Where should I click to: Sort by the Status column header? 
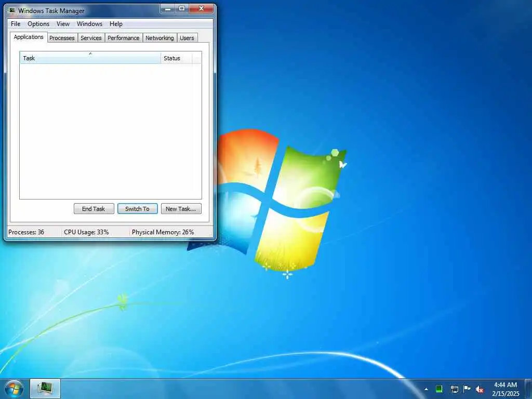[x=177, y=58]
